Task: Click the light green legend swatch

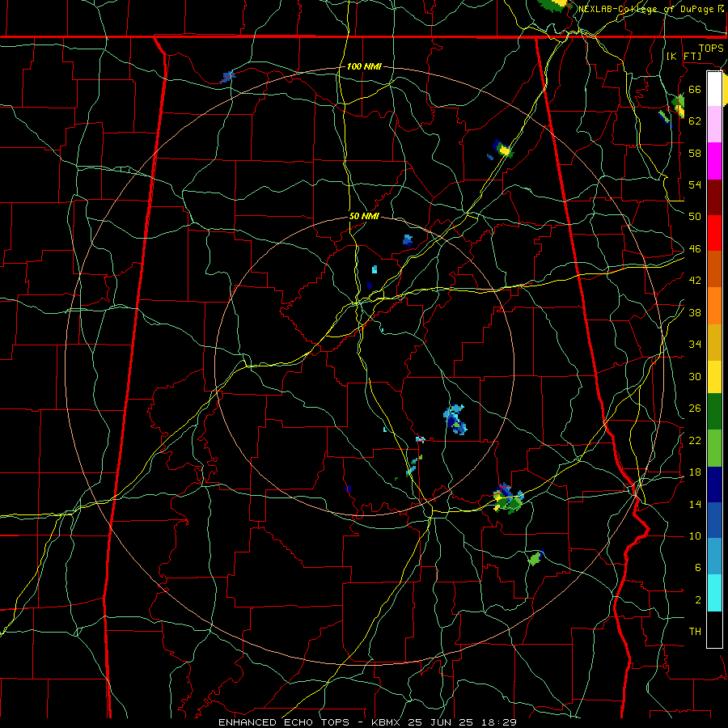Action: pyautogui.click(x=714, y=447)
